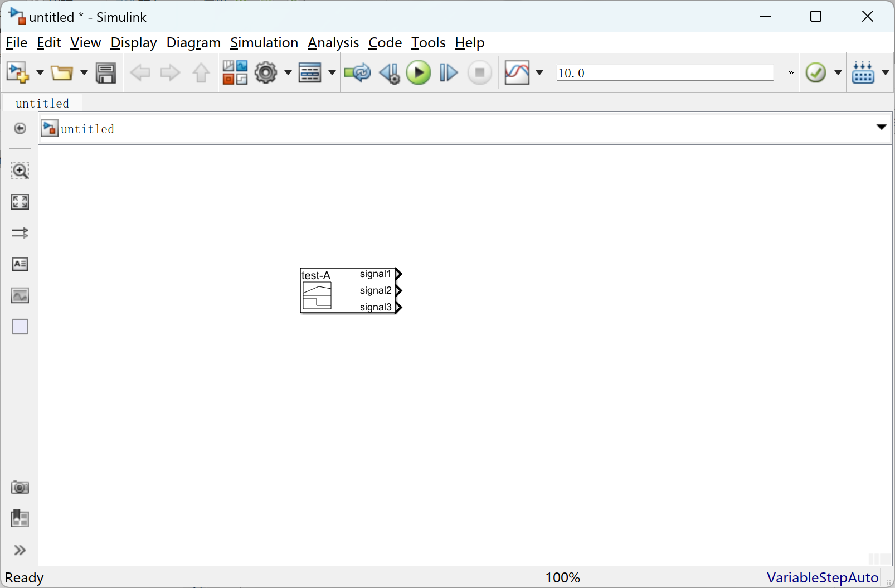Viewport: 895px width, 588px height.
Task: Expand the New Model dropdown arrow
Action: 40,73
